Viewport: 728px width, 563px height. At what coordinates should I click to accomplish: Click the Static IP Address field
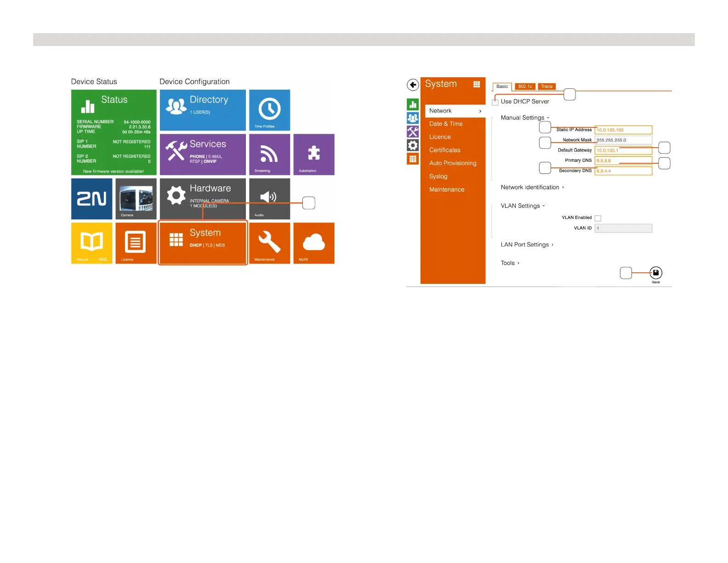point(623,130)
